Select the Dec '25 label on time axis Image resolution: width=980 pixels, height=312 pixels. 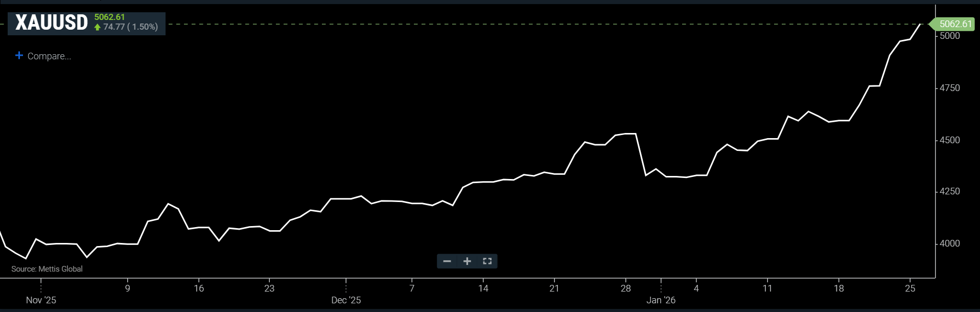click(x=346, y=300)
